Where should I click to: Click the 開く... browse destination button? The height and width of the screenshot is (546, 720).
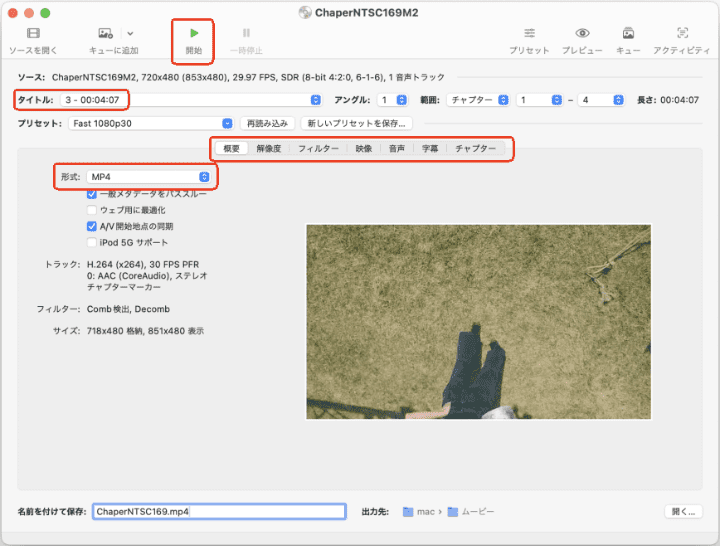click(x=682, y=511)
